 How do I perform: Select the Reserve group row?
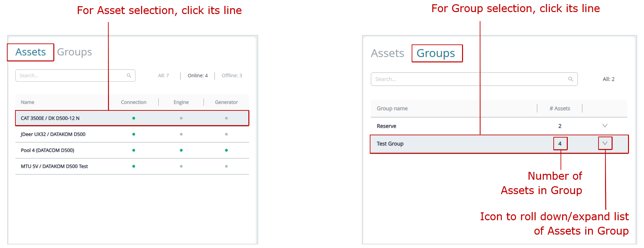pos(386,126)
